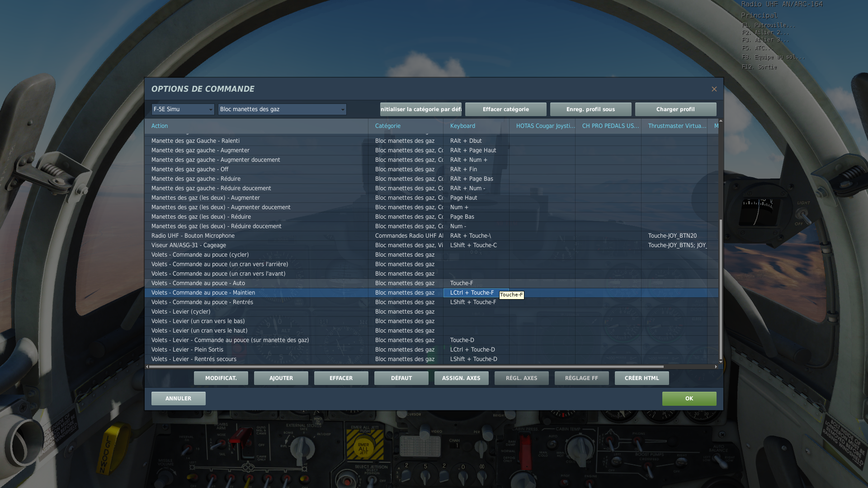Click the AJOUTER button
The width and height of the screenshot is (868, 488).
point(281,378)
